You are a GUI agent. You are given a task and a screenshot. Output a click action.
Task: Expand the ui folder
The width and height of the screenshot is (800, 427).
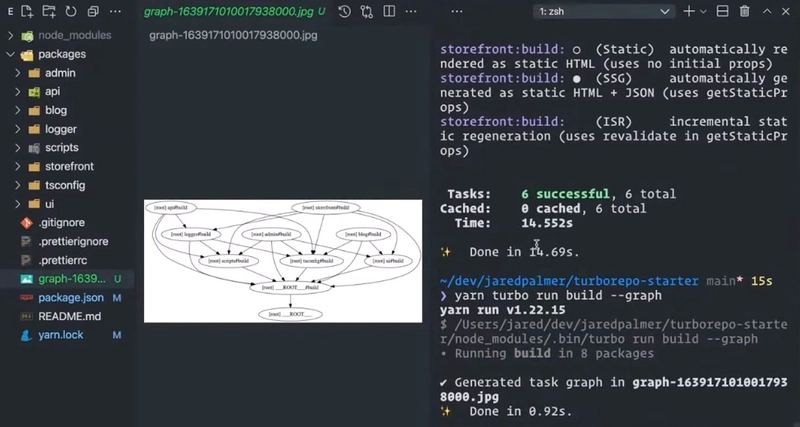pyautogui.click(x=18, y=204)
